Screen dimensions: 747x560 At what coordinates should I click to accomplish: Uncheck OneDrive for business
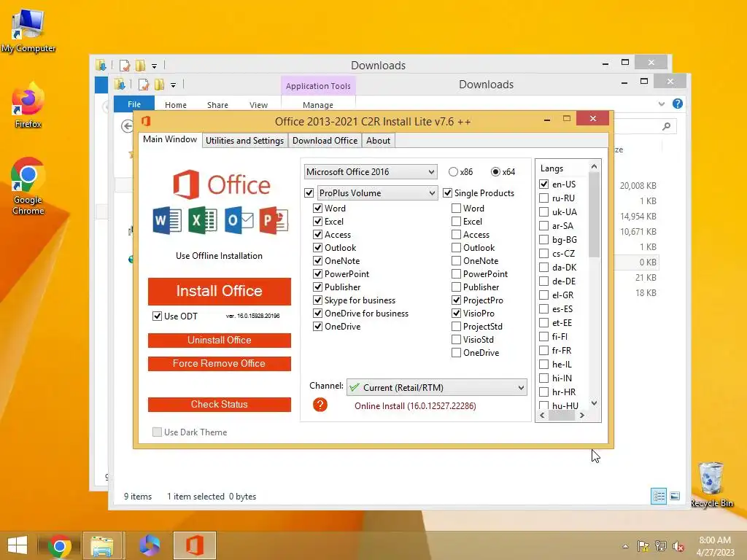(x=318, y=314)
